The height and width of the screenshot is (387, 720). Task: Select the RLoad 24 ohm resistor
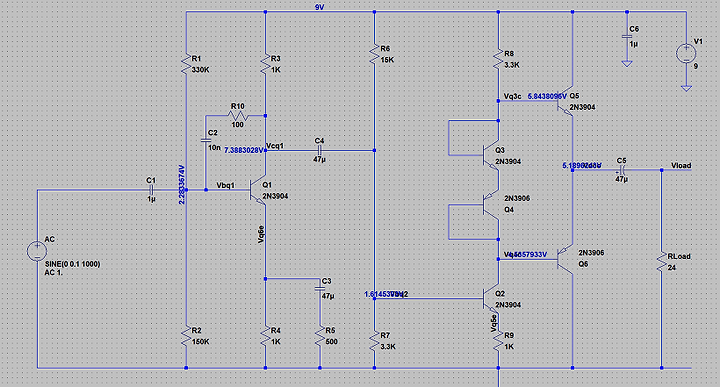click(662, 262)
